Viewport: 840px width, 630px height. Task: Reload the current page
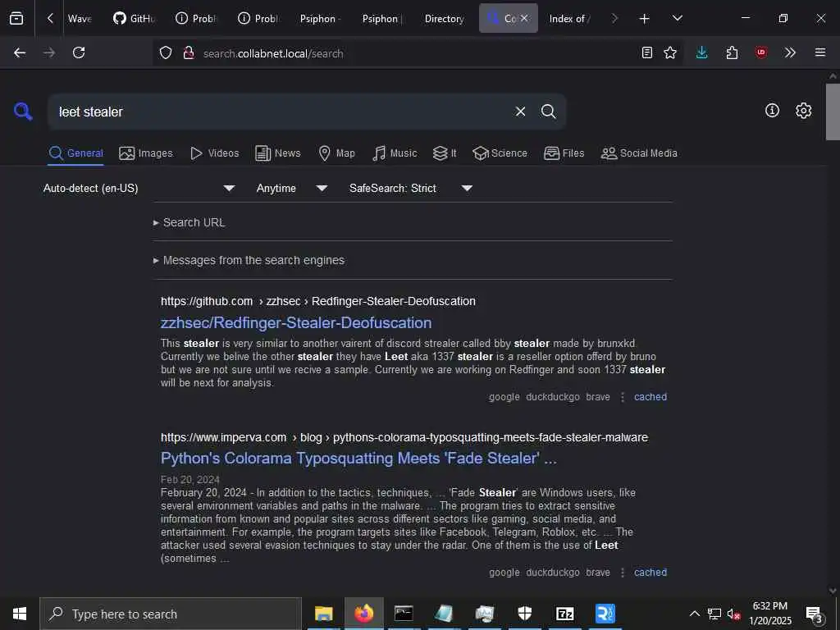(79, 52)
